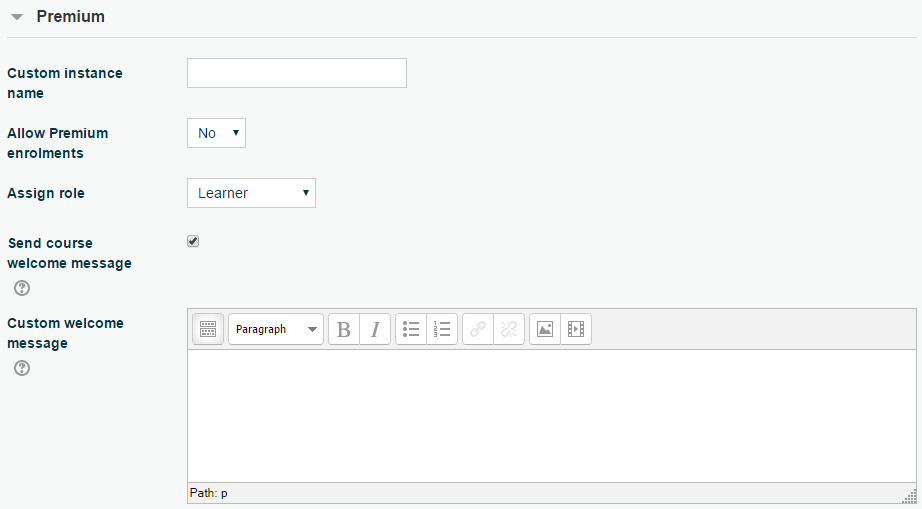The height and width of the screenshot is (509, 922).
Task: Open the Assign role dropdown
Action: pos(251,193)
